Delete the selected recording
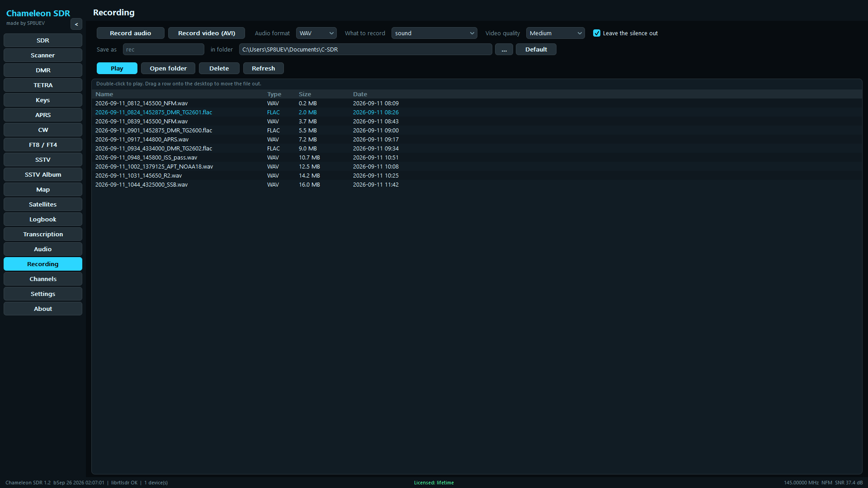This screenshot has height=488, width=868. tap(219, 69)
